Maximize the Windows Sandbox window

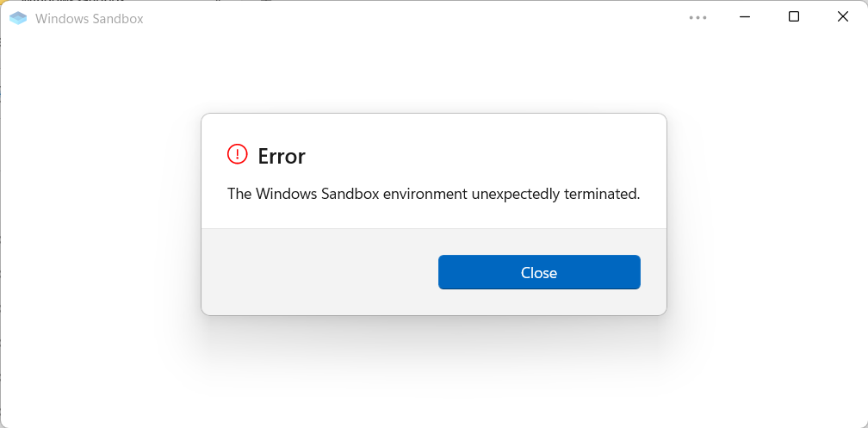[794, 17]
